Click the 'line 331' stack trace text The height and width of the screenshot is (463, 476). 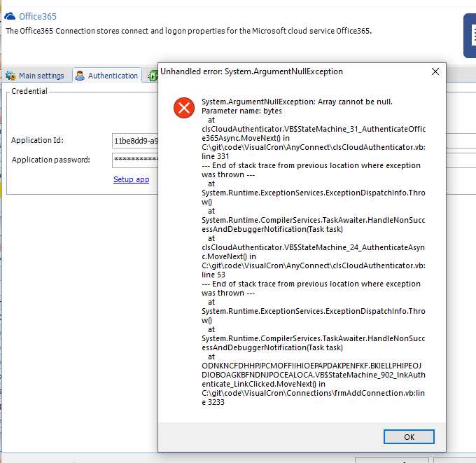(215, 156)
